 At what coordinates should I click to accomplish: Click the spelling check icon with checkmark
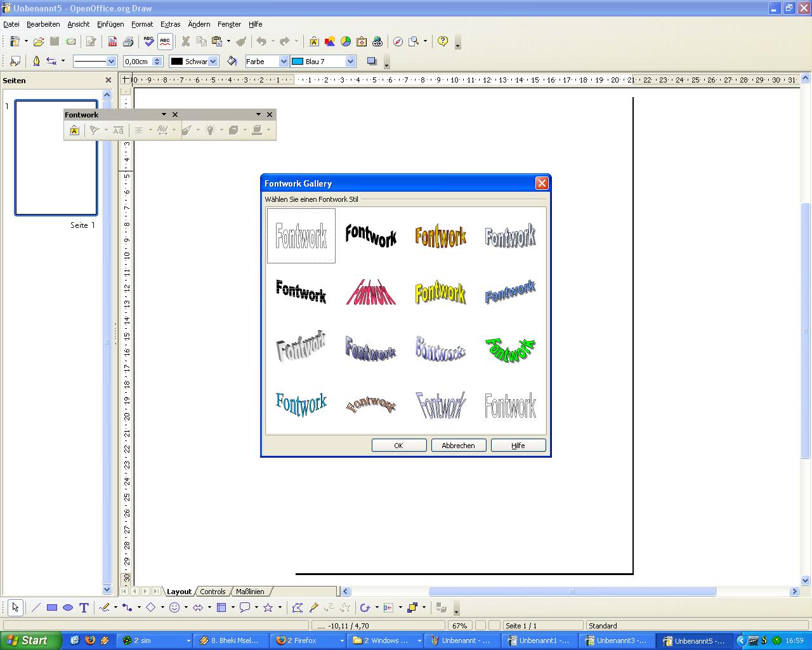tap(148, 42)
